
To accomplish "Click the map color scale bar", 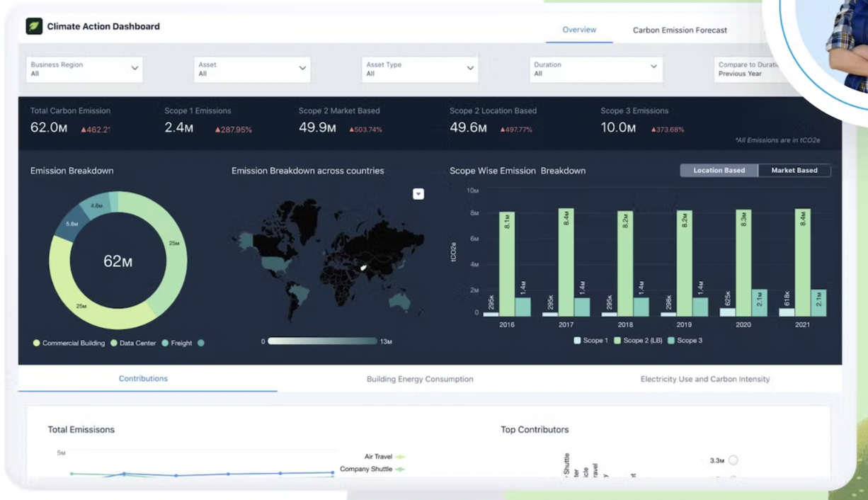I will 322,341.
